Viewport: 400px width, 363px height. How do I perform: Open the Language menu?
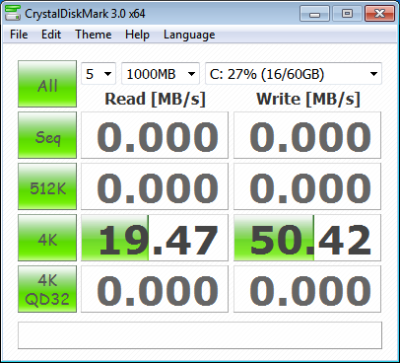[189, 35]
